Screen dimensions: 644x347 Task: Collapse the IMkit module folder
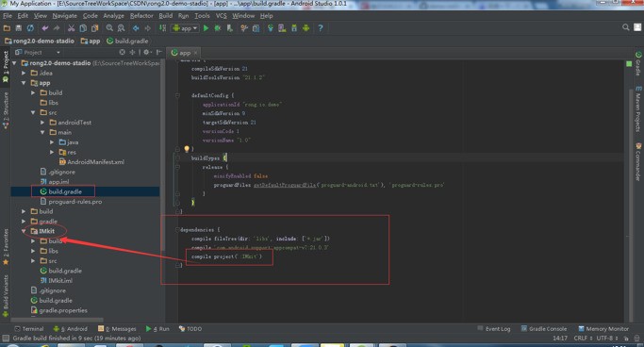24,231
